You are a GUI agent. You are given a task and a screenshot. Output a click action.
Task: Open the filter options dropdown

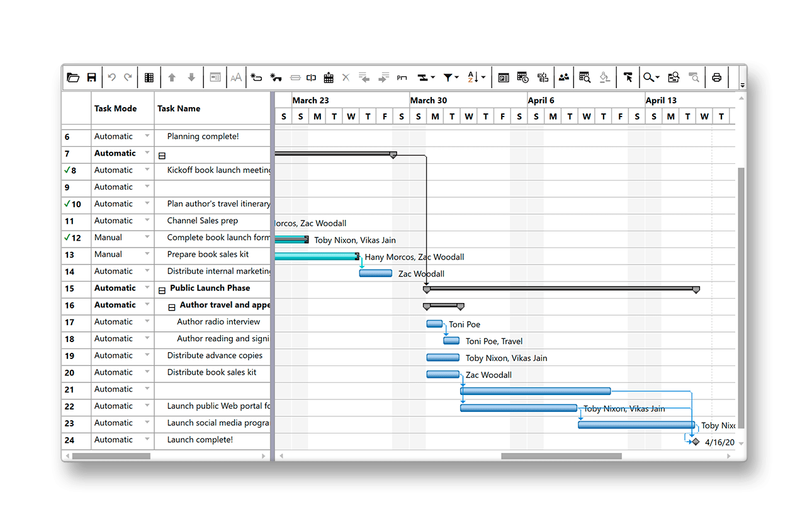(455, 77)
